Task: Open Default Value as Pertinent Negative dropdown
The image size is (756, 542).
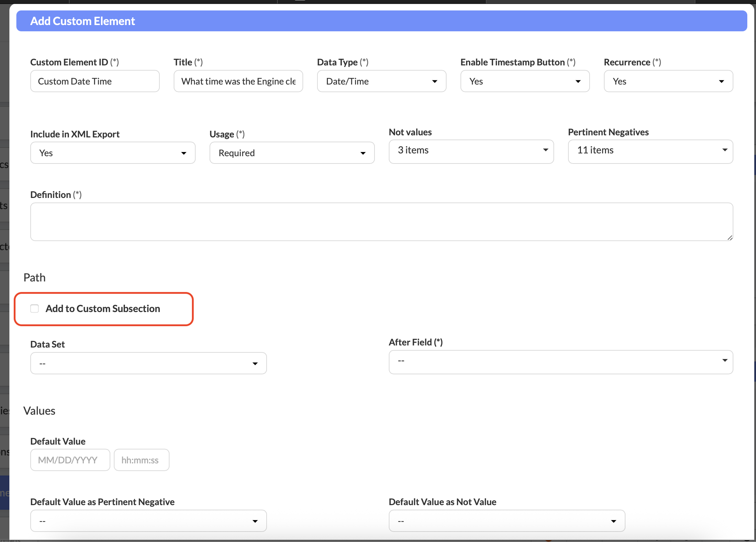Action: coord(148,521)
